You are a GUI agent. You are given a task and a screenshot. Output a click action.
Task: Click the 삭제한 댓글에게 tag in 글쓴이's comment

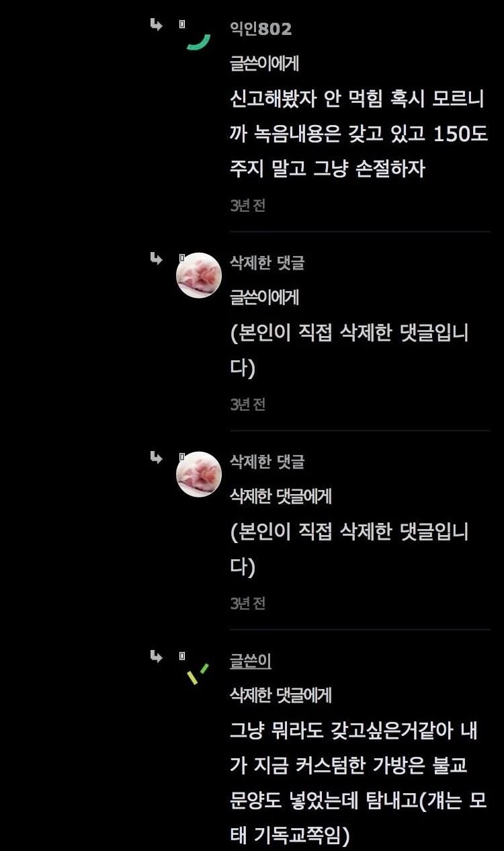coord(281,695)
